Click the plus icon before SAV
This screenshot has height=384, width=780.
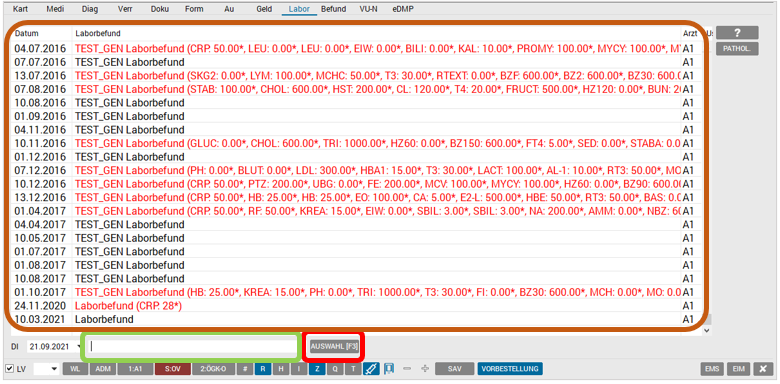coord(424,369)
